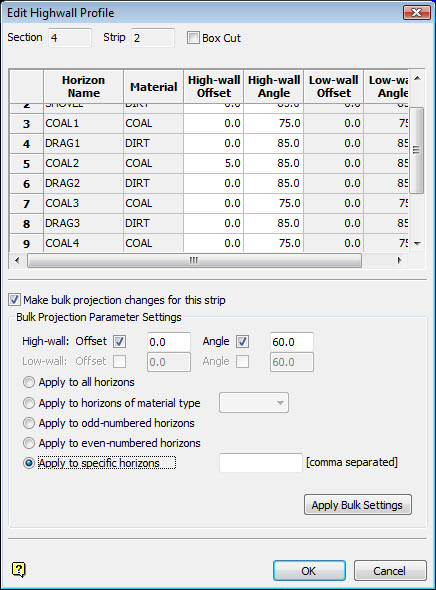The width and height of the screenshot is (436, 590).
Task: Open the material type dropdown
Action: click(x=254, y=403)
